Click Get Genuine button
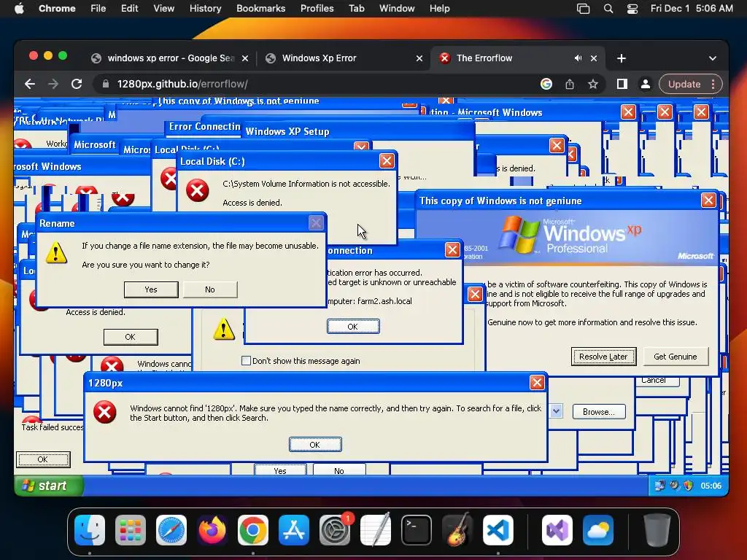747x560 pixels. pyautogui.click(x=676, y=357)
